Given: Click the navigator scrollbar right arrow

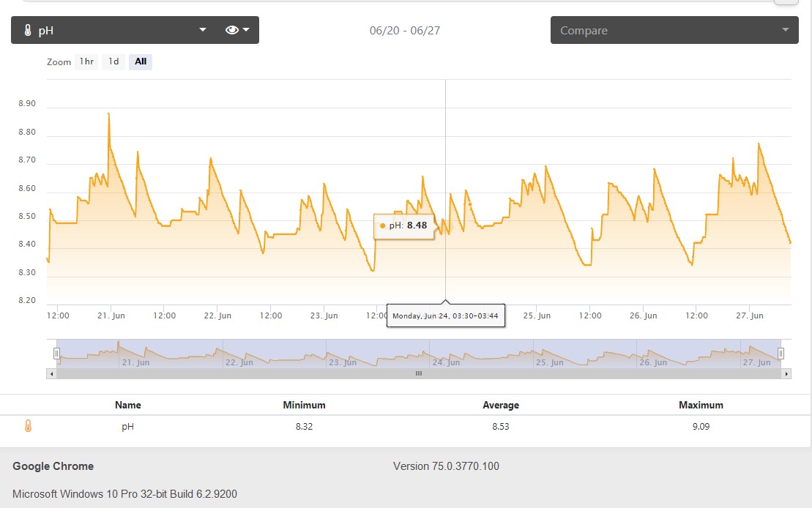Looking at the screenshot, I should coord(786,373).
